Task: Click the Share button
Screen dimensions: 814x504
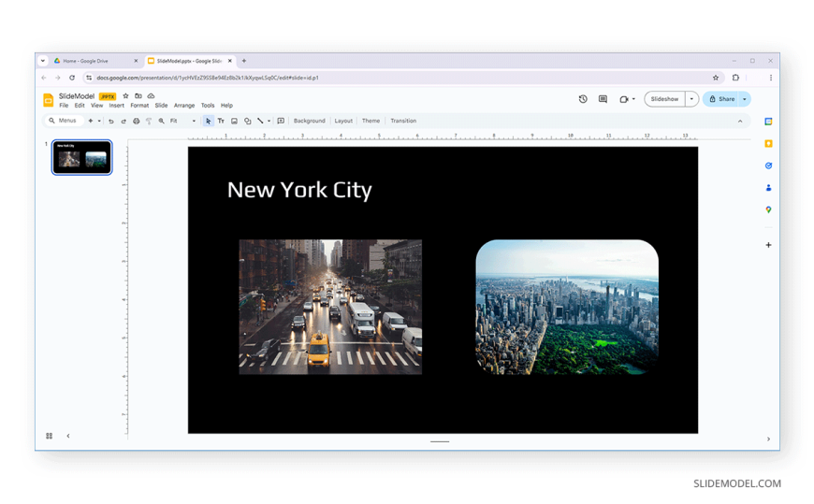Action: [721, 99]
